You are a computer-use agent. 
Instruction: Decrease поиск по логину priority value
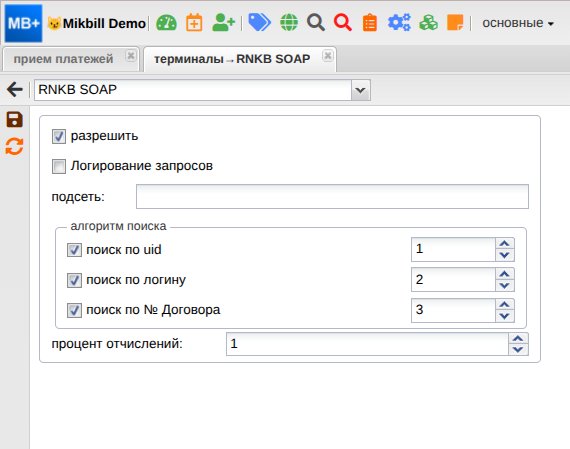[x=505, y=285]
